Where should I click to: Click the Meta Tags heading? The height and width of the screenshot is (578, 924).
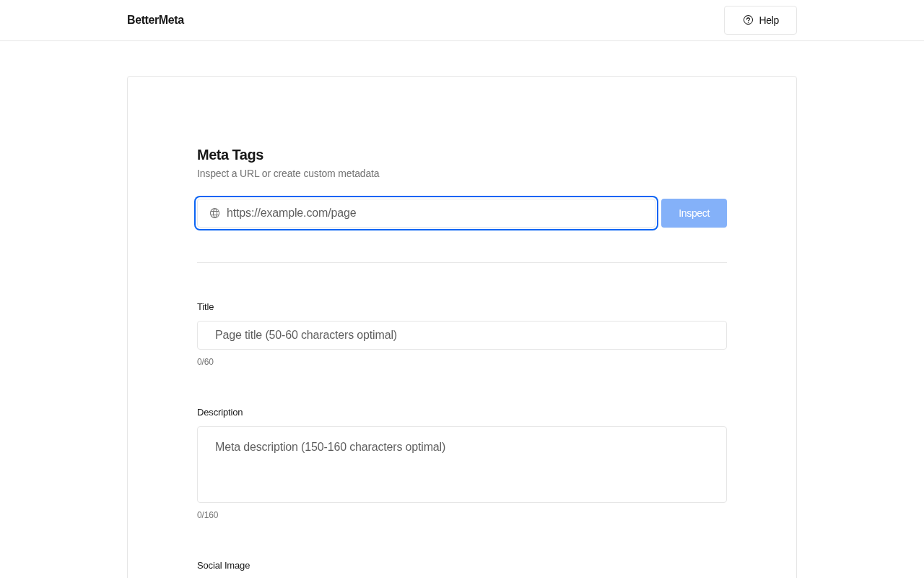pyautogui.click(x=230, y=155)
